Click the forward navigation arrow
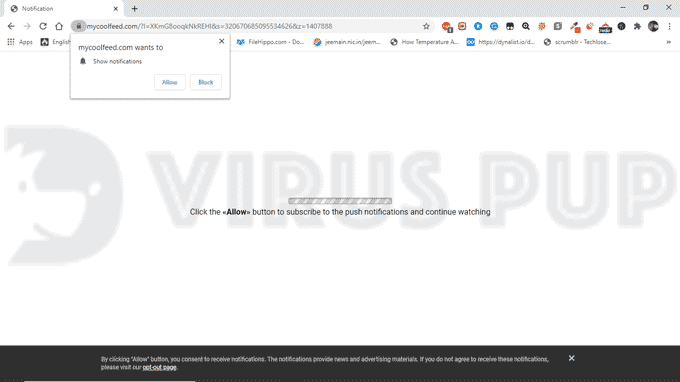 pyautogui.click(x=27, y=26)
